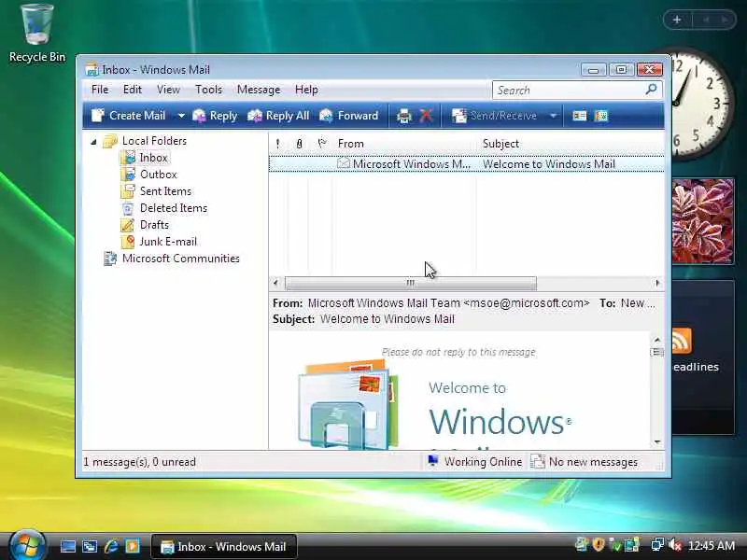Screen dimensions: 747x560
Task: Open the Send/Receive dropdown arrow
Action: tap(553, 116)
